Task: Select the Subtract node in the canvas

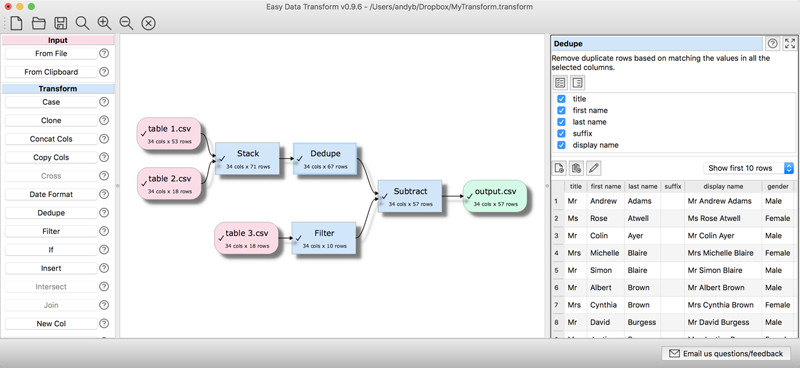Action: 410,196
